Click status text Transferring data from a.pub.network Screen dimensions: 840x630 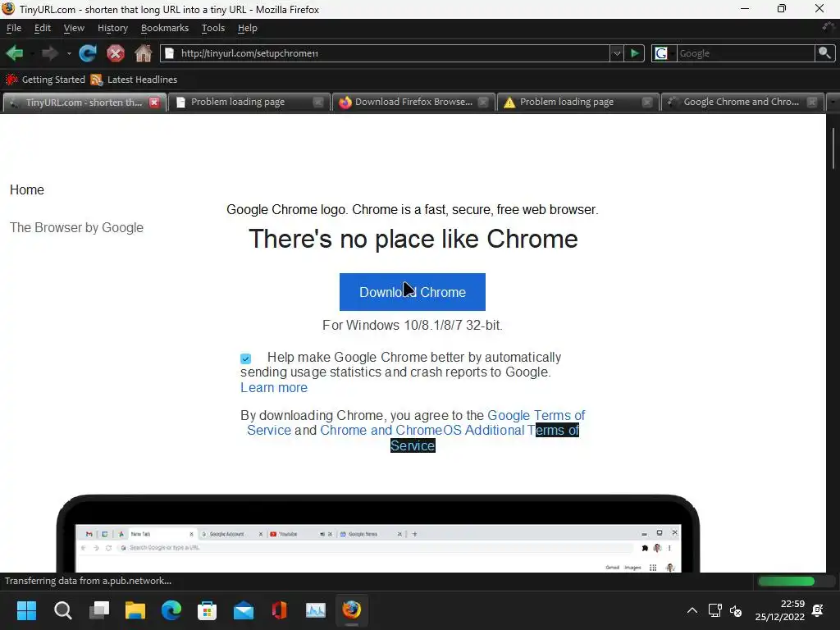coord(88,581)
